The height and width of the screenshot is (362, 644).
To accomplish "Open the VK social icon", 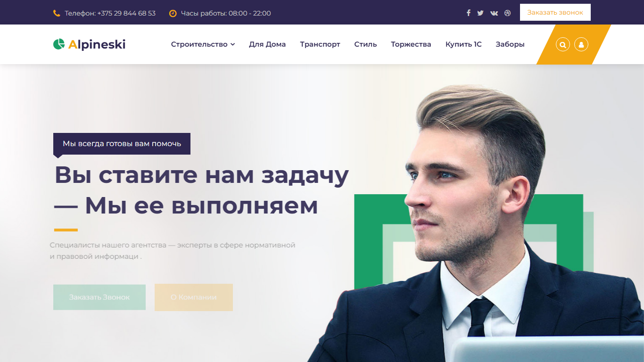I will click(x=494, y=13).
